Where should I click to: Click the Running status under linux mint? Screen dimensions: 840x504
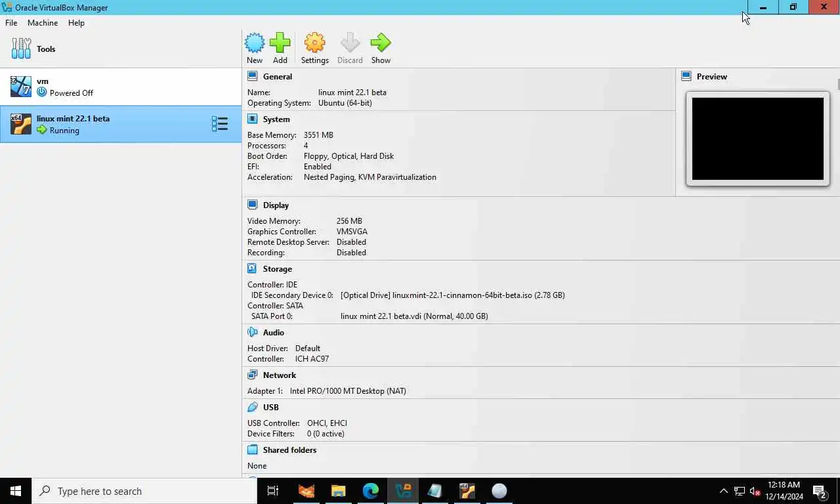64,131
